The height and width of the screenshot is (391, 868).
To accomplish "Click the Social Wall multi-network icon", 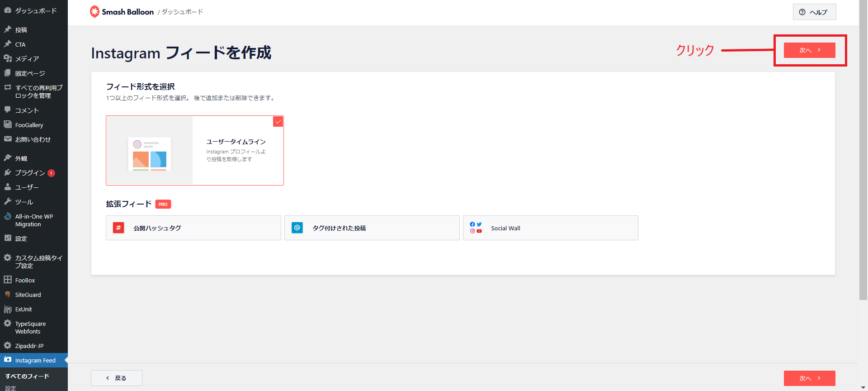I will (476, 228).
